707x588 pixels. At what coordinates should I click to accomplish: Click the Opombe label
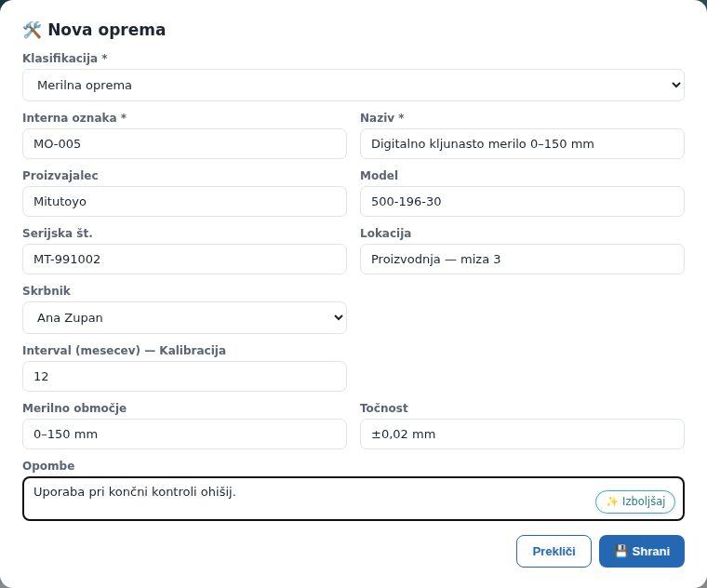48,466
